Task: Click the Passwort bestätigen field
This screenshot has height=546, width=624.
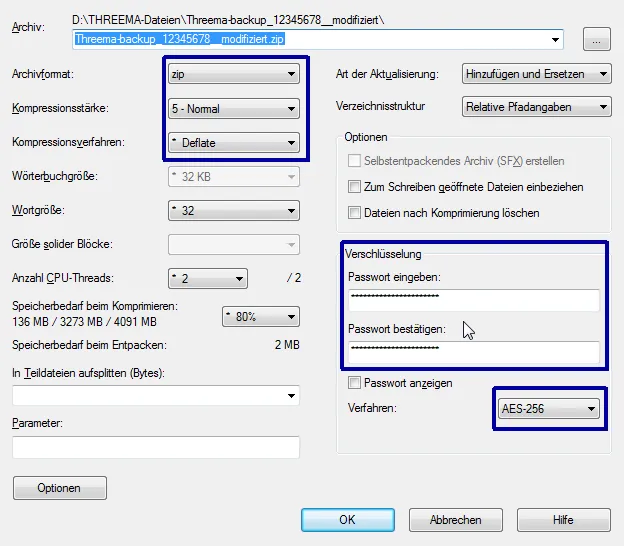Action: tap(472, 352)
